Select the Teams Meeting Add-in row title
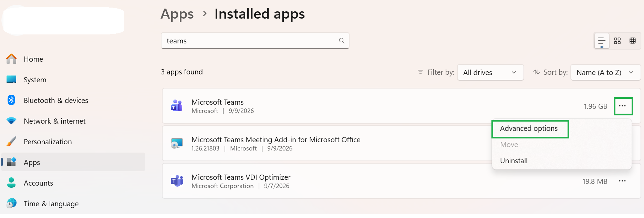Screen dimensions: 644x218 coord(276,139)
